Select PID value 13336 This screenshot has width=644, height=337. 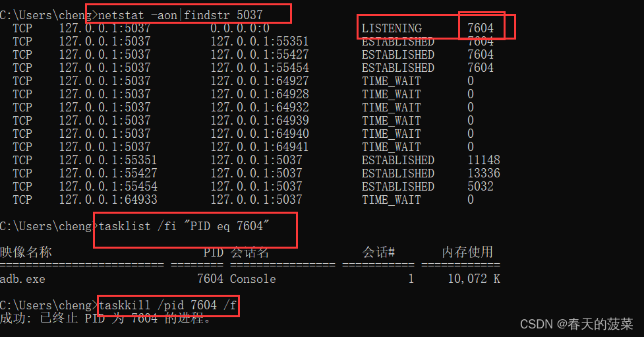click(x=484, y=173)
